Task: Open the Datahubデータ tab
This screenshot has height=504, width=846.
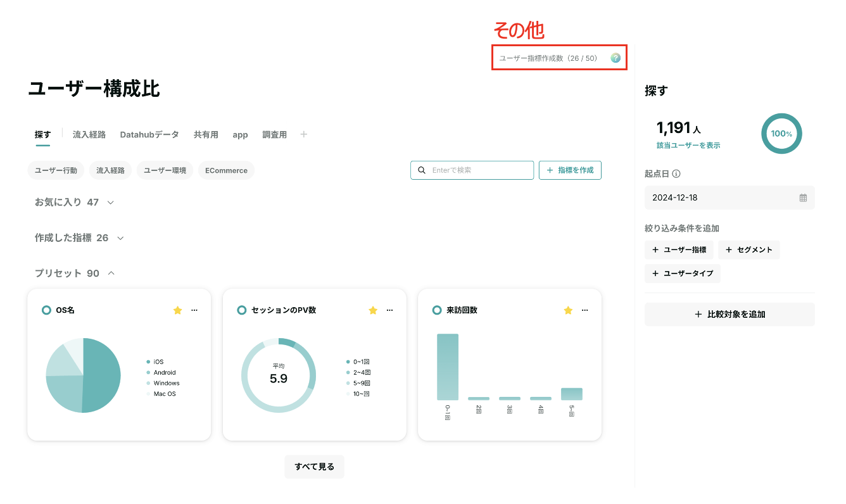Action: click(x=149, y=135)
